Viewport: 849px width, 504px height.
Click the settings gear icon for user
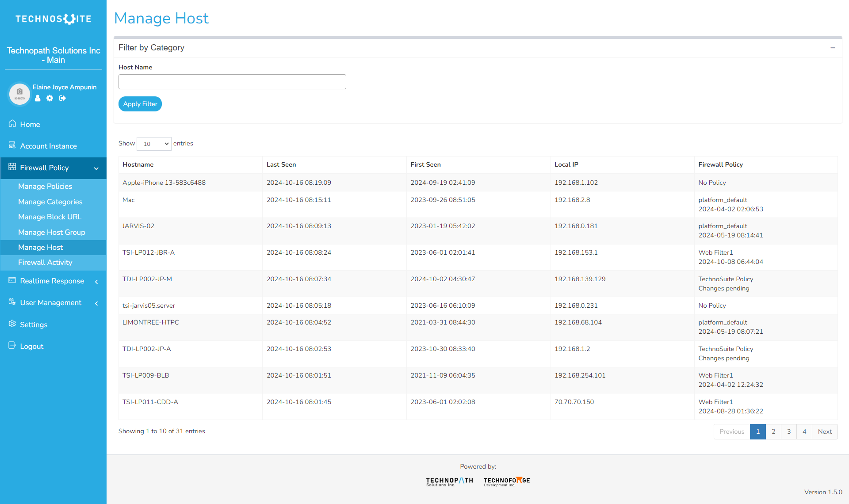[x=50, y=98]
